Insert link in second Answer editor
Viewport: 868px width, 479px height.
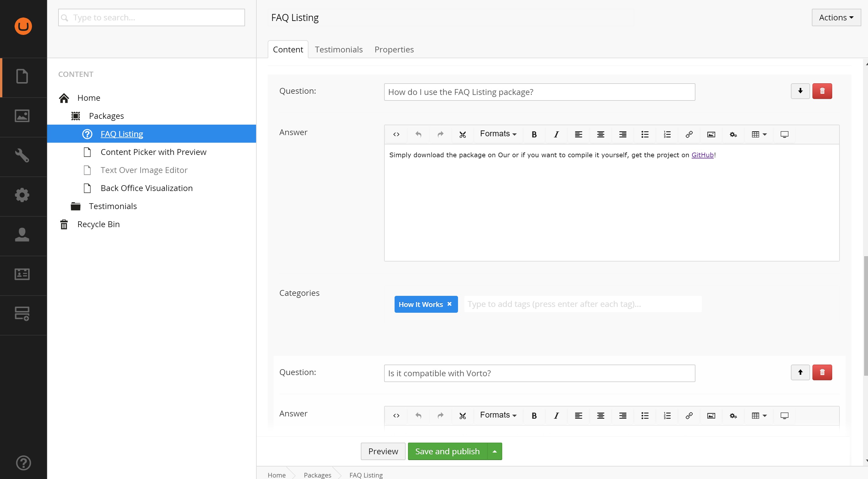coord(689,416)
